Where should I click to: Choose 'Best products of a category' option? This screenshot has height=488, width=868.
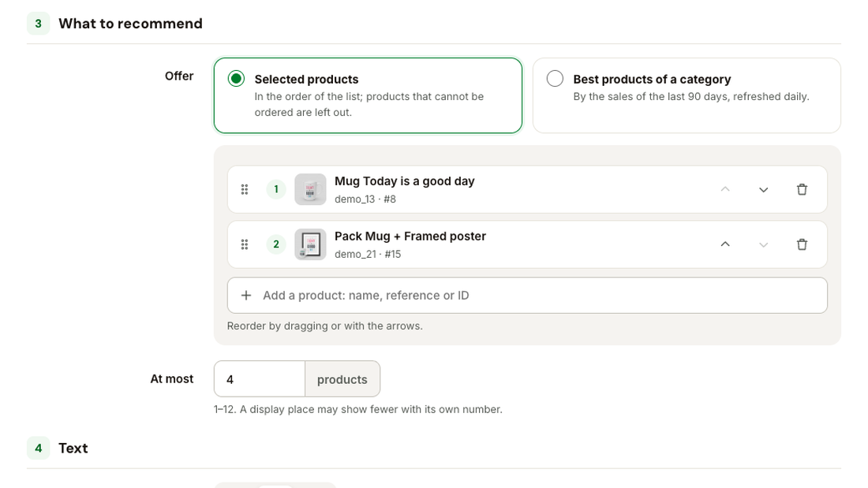(687, 95)
